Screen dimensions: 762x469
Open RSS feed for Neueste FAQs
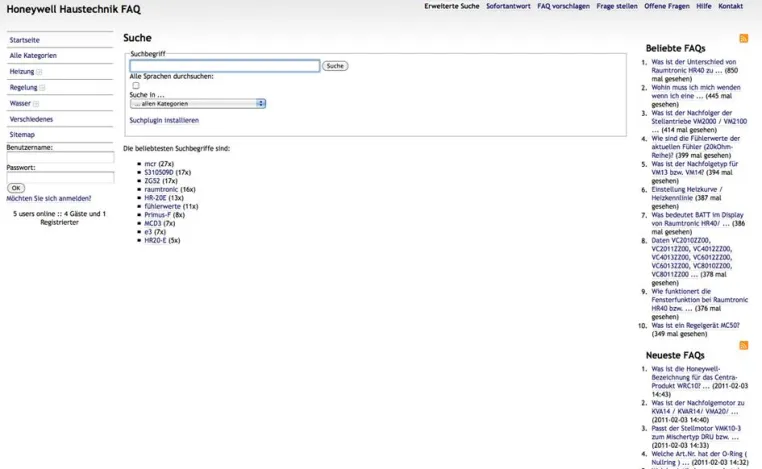click(x=744, y=345)
